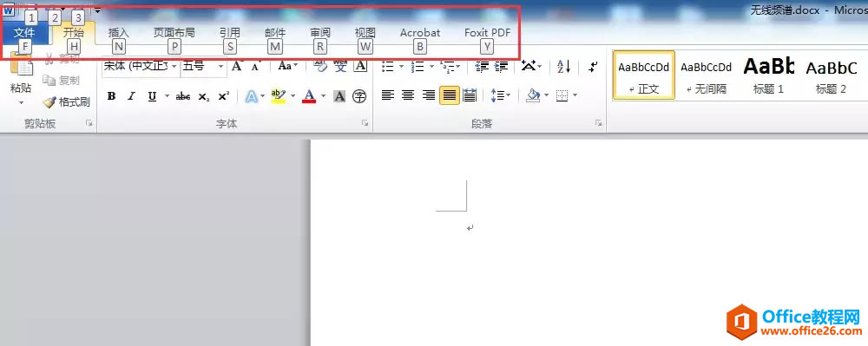Open the 邮件 (Mailings) tab
The height and width of the screenshot is (346, 868).
tap(275, 33)
